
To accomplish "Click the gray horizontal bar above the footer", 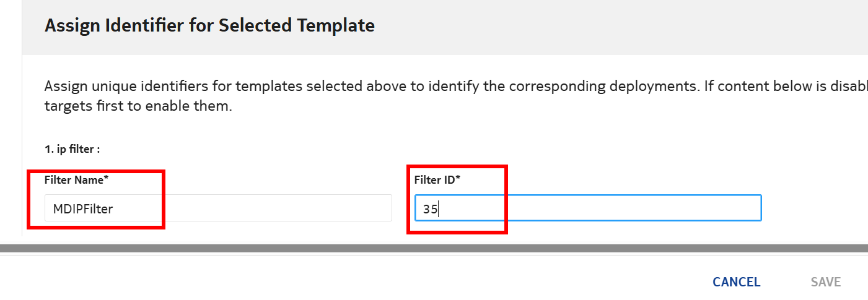I will (x=434, y=248).
